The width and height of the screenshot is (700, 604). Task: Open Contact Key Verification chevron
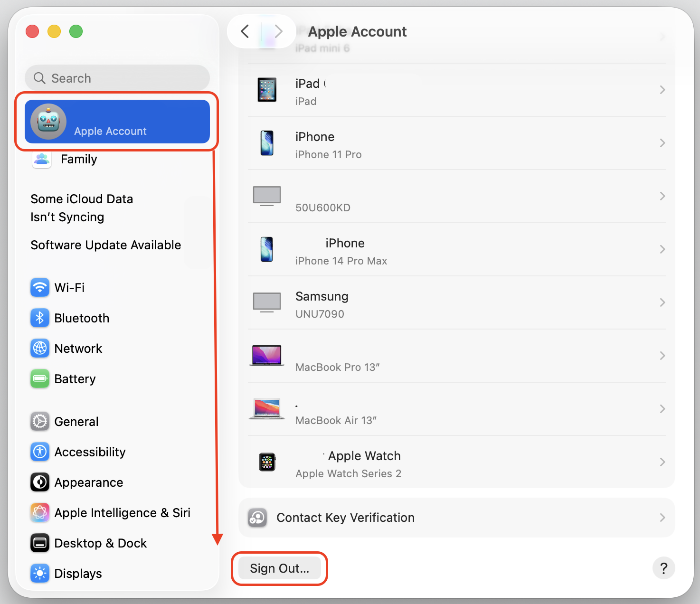click(x=662, y=518)
